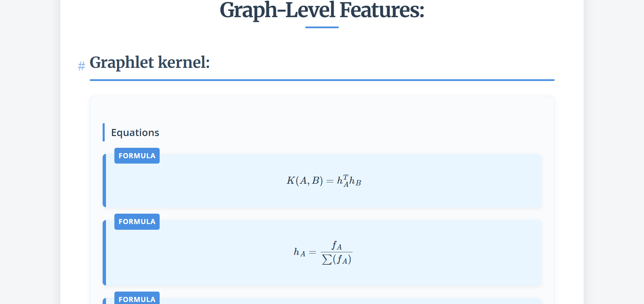644x304 pixels.
Task: Click the left blue border of the second formula block
Action: 104,253
